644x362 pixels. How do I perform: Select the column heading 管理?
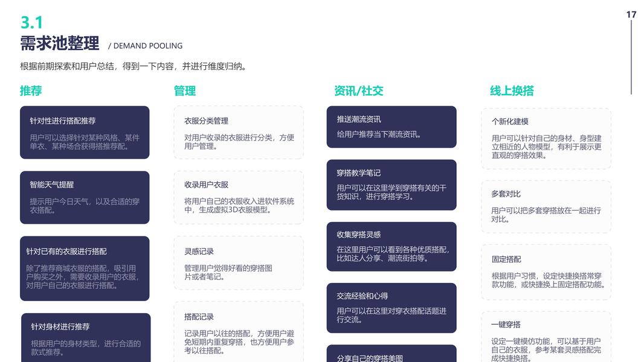click(x=185, y=91)
